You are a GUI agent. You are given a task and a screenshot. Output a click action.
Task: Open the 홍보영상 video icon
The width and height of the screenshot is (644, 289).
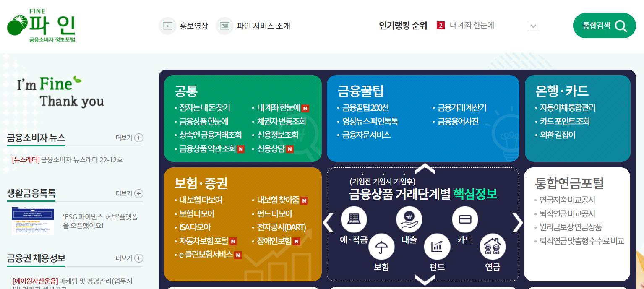click(x=167, y=26)
